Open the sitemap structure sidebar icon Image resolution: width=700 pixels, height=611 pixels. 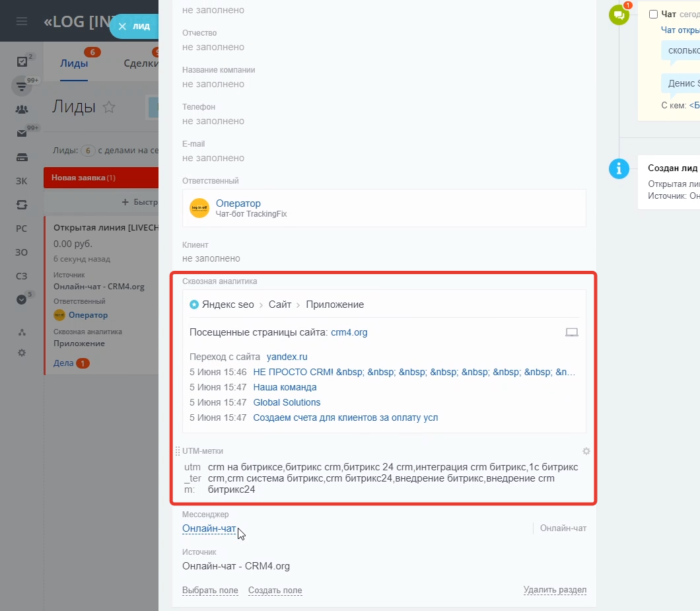[22, 332]
